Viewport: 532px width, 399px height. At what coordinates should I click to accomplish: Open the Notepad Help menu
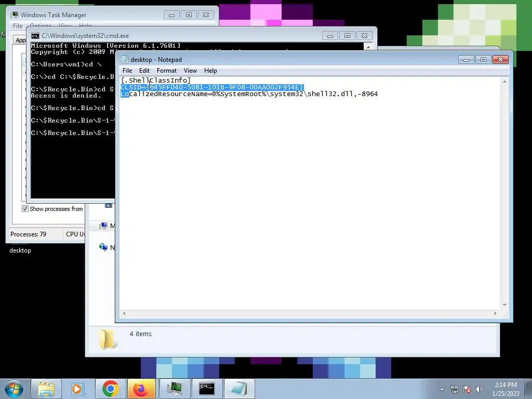pyautogui.click(x=210, y=71)
